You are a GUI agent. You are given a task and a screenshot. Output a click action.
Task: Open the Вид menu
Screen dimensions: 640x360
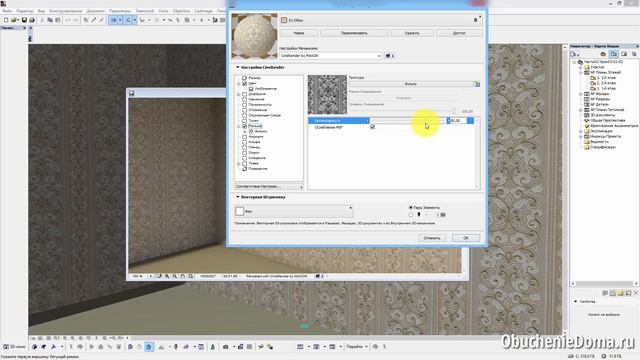pyautogui.click(x=41, y=11)
